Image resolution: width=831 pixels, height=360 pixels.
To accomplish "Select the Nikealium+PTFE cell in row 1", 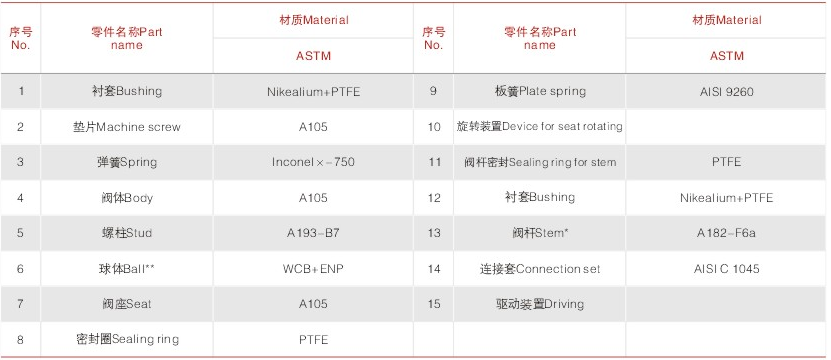I will tap(313, 92).
